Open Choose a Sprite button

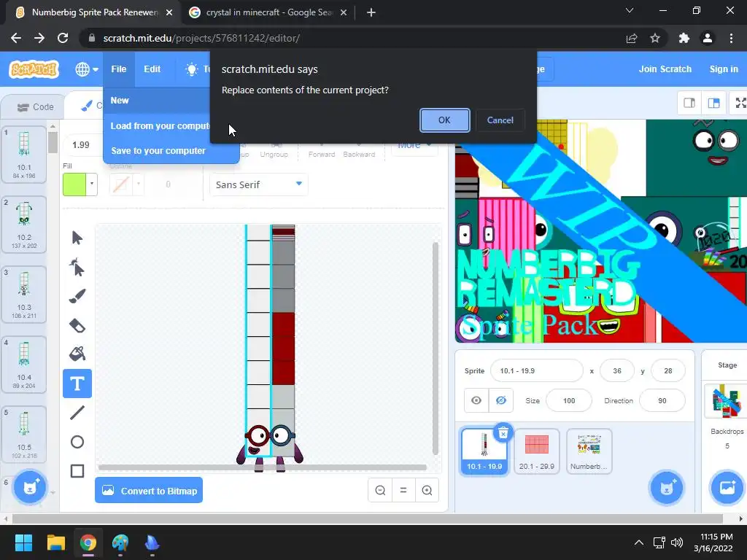coord(666,487)
